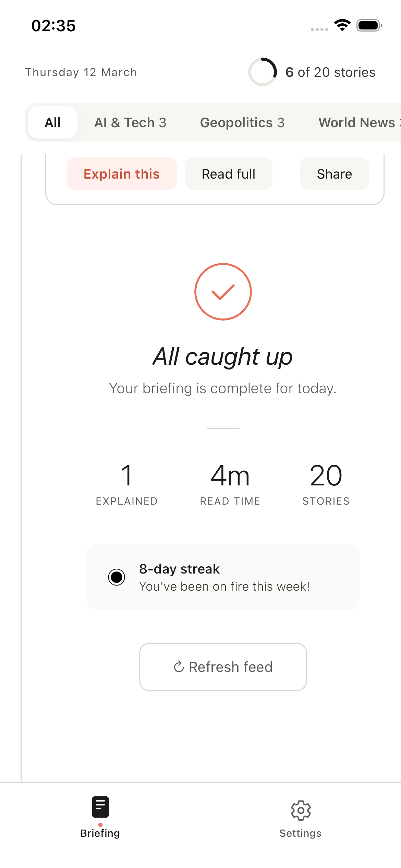
Task: Tap the orange checkmark circle icon
Action: (x=223, y=292)
